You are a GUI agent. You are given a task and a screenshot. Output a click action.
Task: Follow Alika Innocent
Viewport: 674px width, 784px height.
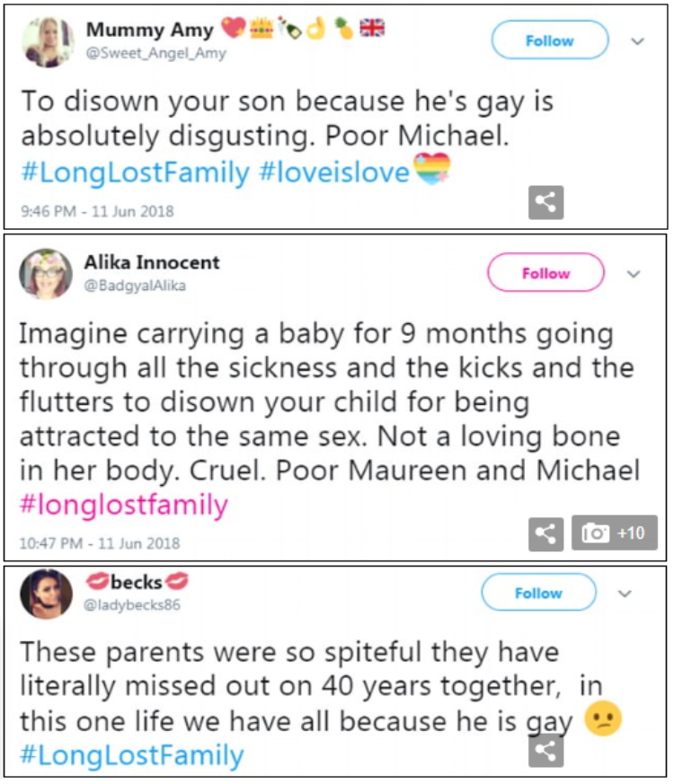click(545, 273)
